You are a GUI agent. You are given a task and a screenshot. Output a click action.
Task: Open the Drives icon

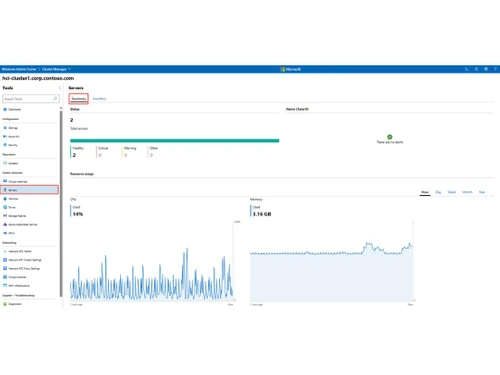pos(5,207)
